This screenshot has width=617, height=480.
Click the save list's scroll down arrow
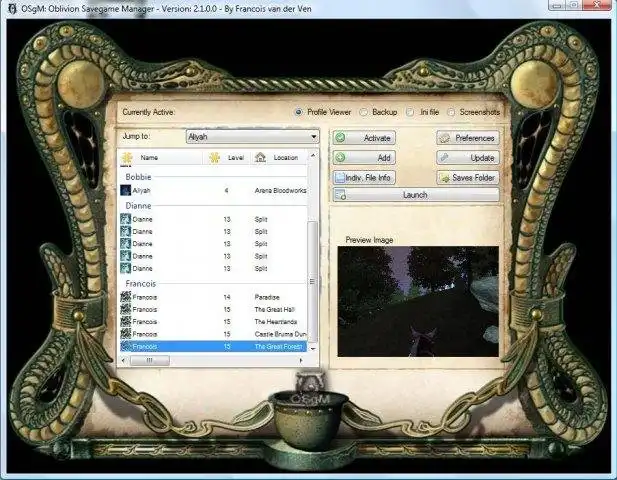[x=313, y=349]
